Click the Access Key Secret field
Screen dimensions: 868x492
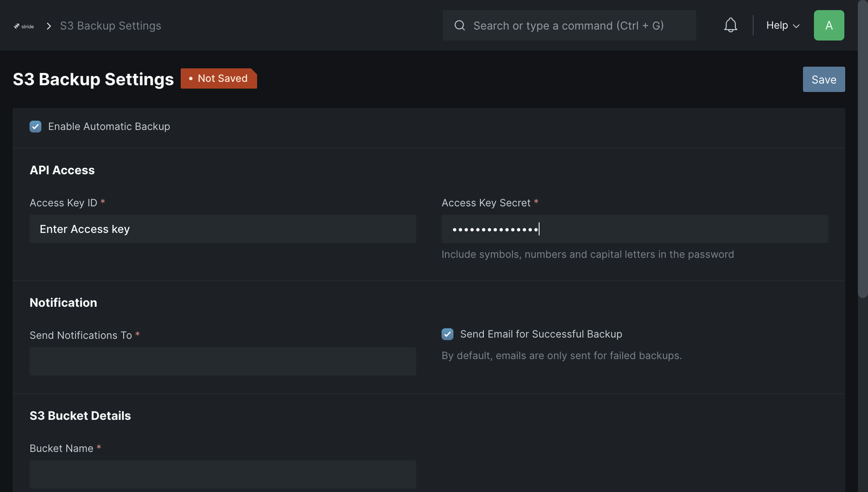pos(635,229)
